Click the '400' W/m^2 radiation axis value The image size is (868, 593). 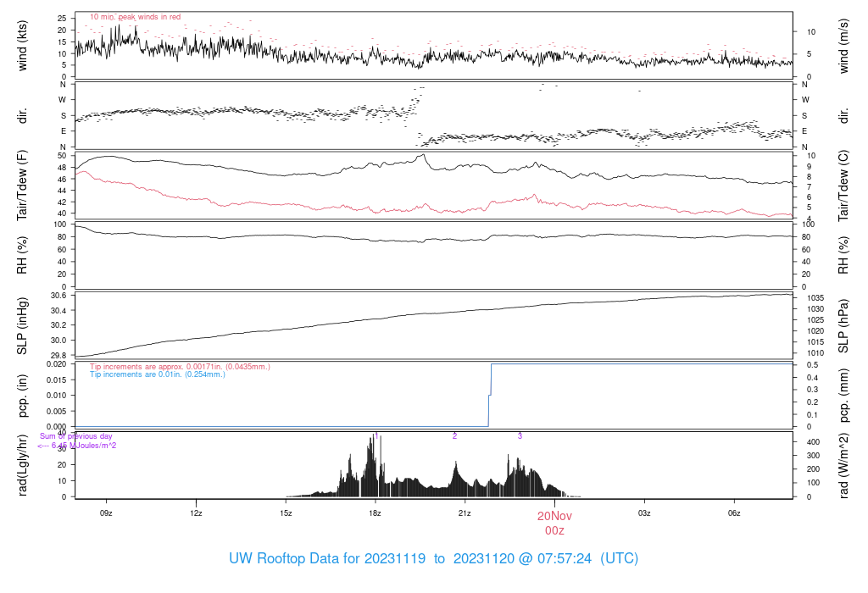tap(813, 442)
